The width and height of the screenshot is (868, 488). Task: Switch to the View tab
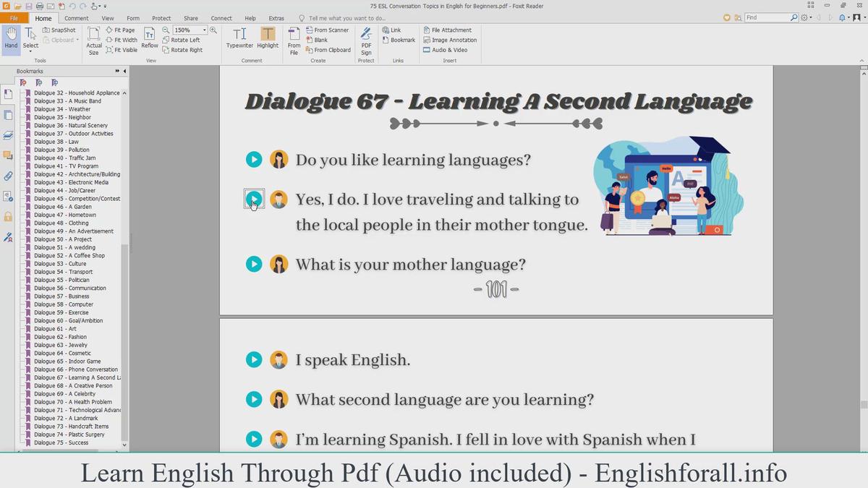tap(108, 18)
